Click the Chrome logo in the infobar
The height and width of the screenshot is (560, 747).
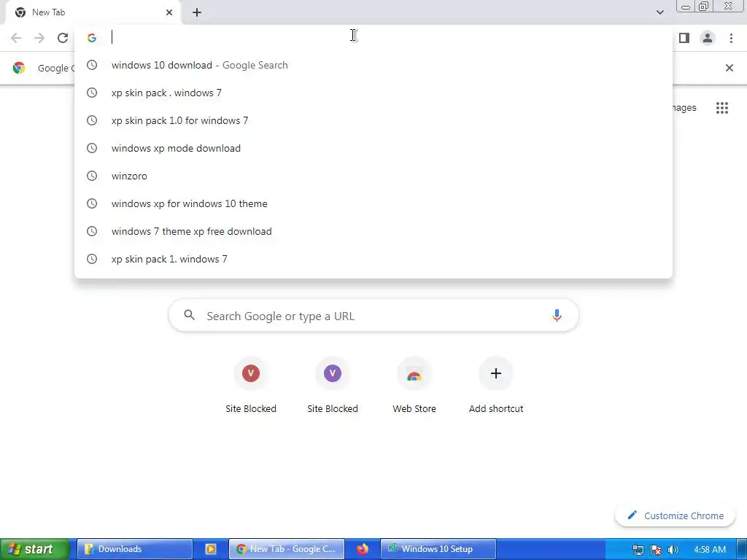(x=18, y=68)
